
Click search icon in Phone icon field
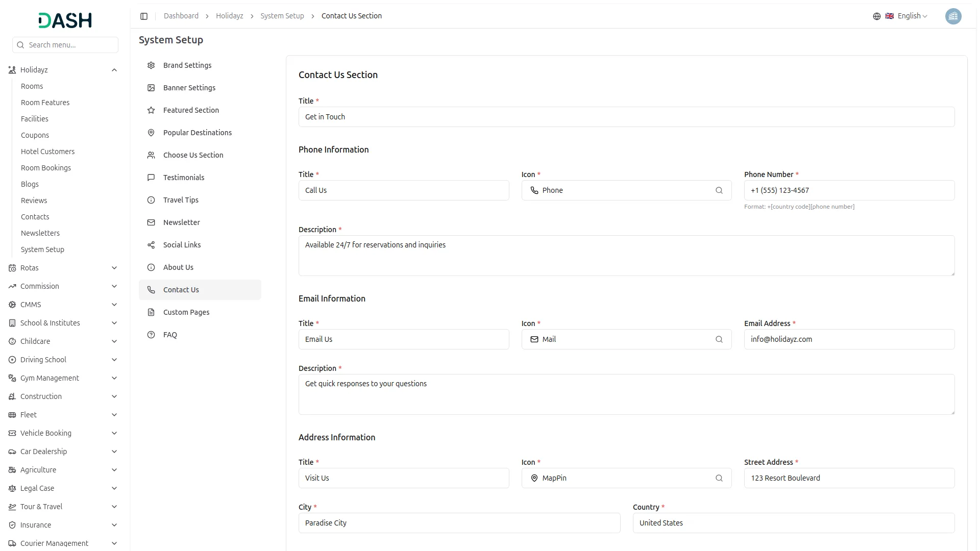pos(719,190)
